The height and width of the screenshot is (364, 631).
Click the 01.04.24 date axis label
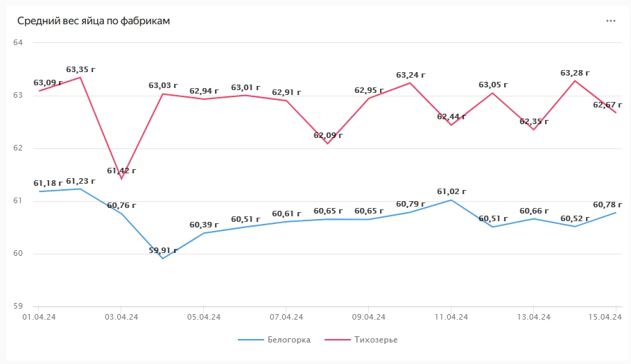(39, 317)
